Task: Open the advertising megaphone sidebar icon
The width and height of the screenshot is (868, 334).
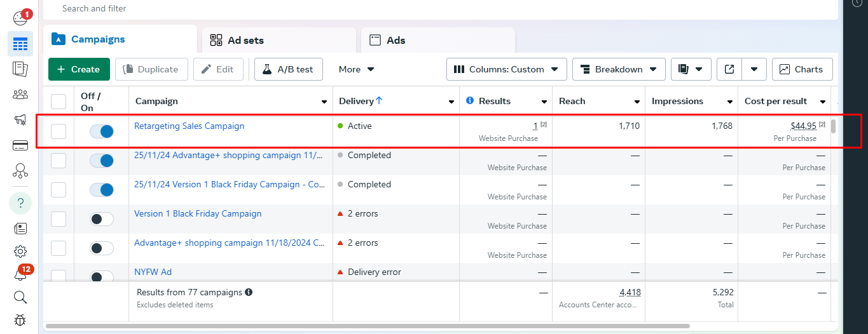Action: pyautogui.click(x=20, y=120)
